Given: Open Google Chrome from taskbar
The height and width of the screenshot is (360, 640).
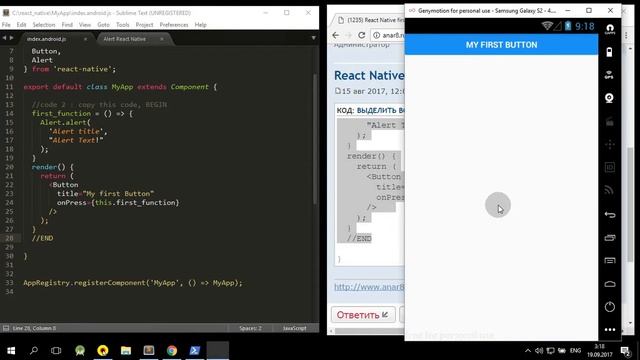Looking at the screenshot, I should click(172, 351).
